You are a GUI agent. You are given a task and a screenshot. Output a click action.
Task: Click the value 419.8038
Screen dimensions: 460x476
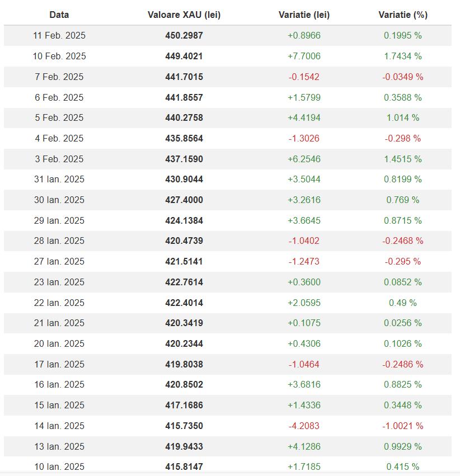pos(184,364)
